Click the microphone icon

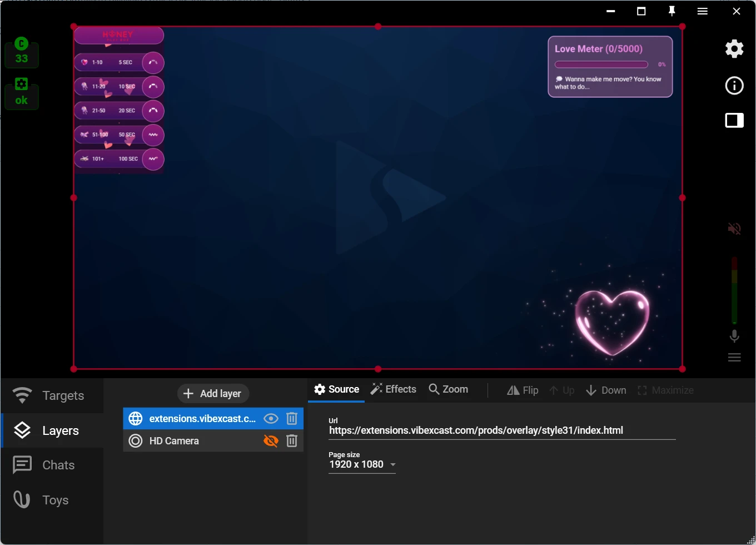click(x=734, y=336)
